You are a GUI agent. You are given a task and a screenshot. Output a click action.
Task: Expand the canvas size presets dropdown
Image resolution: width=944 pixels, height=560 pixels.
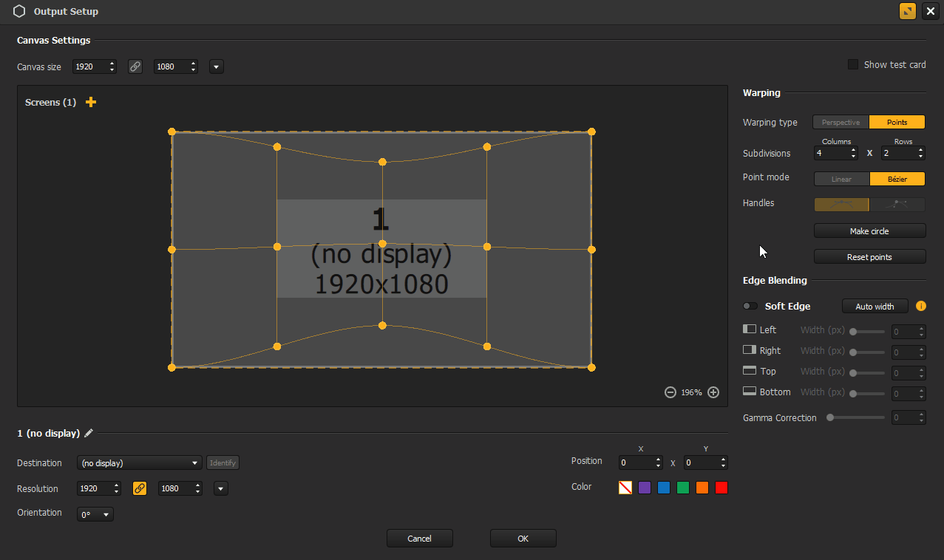[x=217, y=66]
